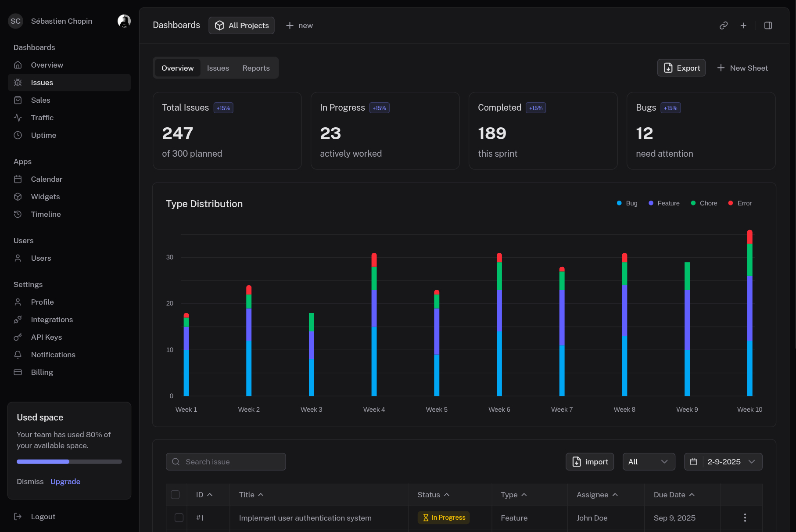Viewport: 796px width, 532px height.
Task: Click the plus icon in top-right header
Action: coord(743,25)
